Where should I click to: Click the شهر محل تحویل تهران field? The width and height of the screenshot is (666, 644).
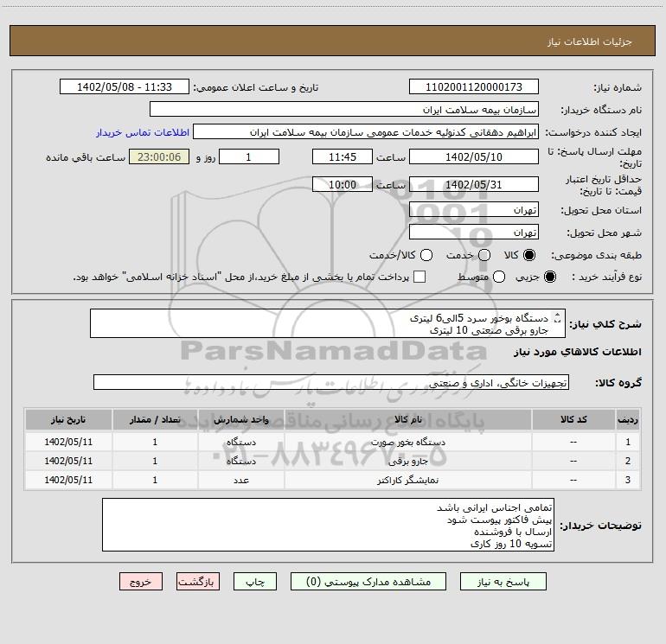pos(474,233)
